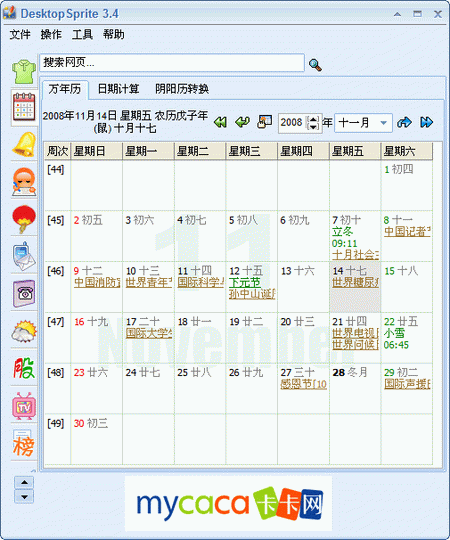Open the purple telephone book icon
450x540 pixels.
(x=24, y=294)
